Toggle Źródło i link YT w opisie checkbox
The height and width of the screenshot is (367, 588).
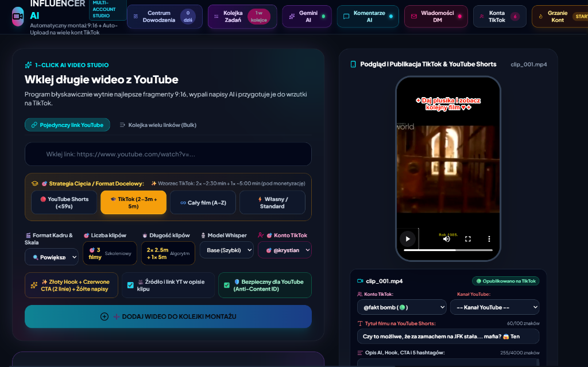[x=130, y=285]
